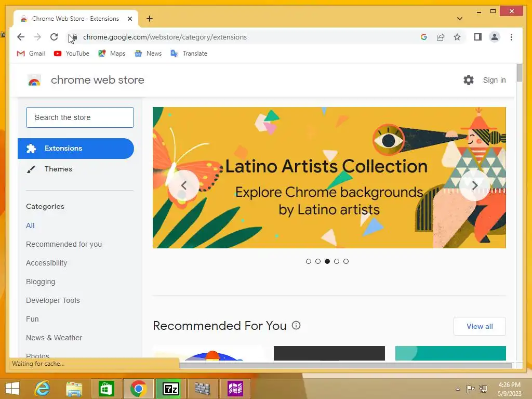Go back with the browser back arrow
This screenshot has height=399, width=532.
(x=21, y=37)
